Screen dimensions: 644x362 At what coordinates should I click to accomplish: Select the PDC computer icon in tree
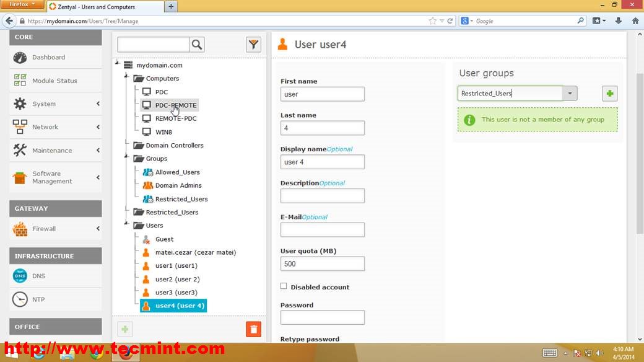[147, 92]
